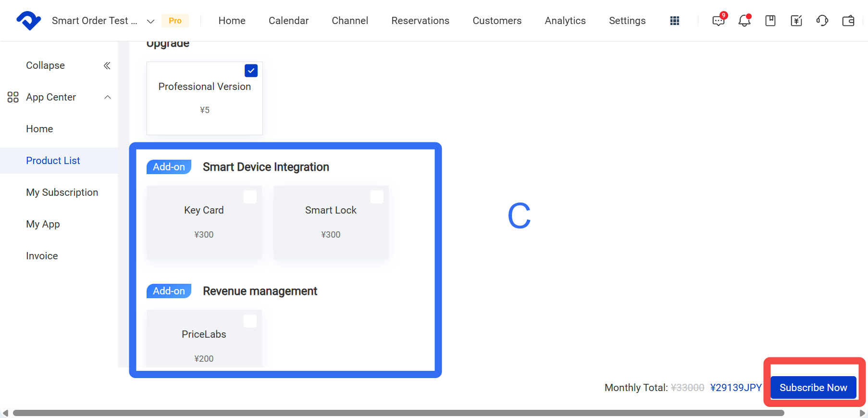Open the chat messages icon with badge
This screenshot has width=868, height=418.
[719, 21]
